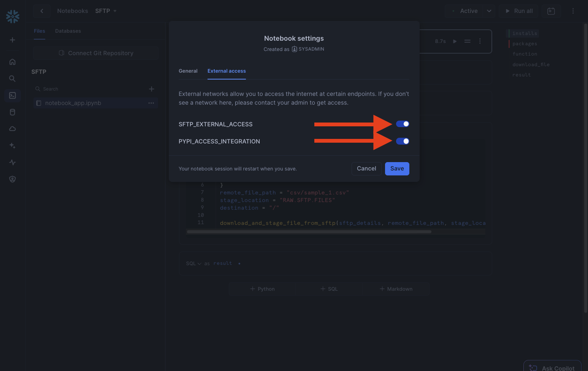Turn off the PYPI_ACCESS_INTEGRATION toggle
588x371 pixels.
[403, 141]
